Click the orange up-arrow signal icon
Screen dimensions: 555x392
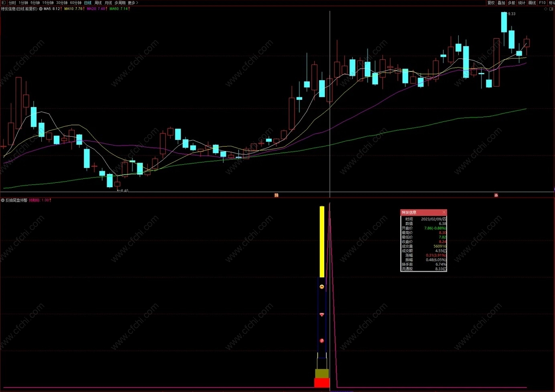click(322, 287)
